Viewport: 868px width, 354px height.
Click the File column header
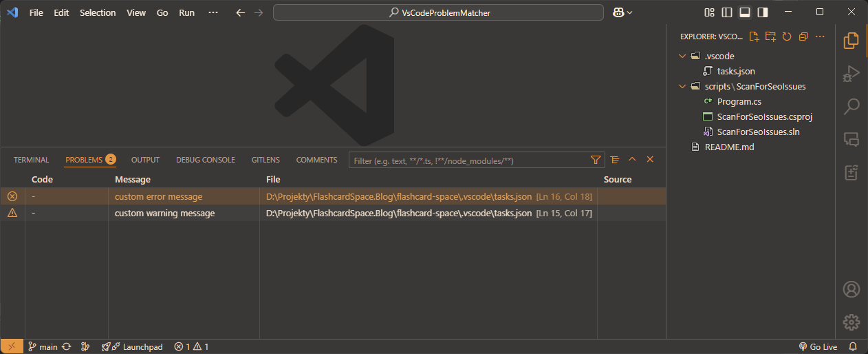point(273,179)
